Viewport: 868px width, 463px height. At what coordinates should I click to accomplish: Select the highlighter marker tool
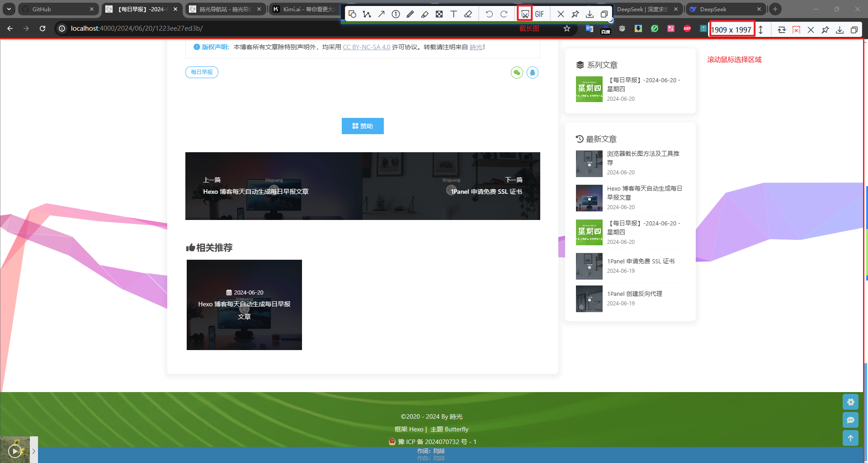(425, 14)
